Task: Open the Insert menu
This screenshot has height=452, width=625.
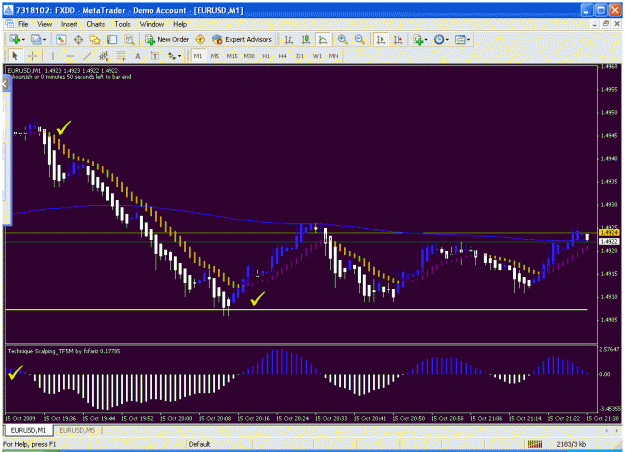Action: pyautogui.click(x=69, y=24)
